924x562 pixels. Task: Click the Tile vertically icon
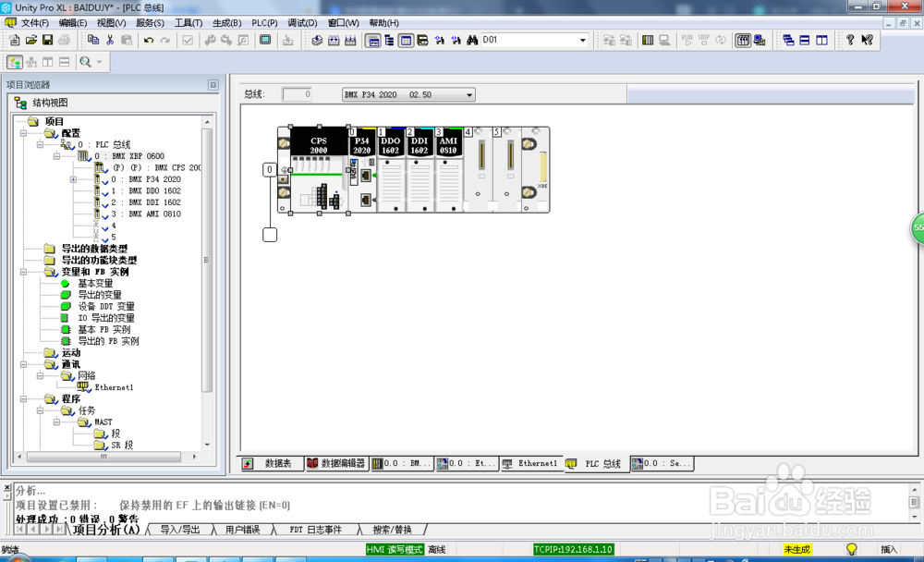coord(821,40)
